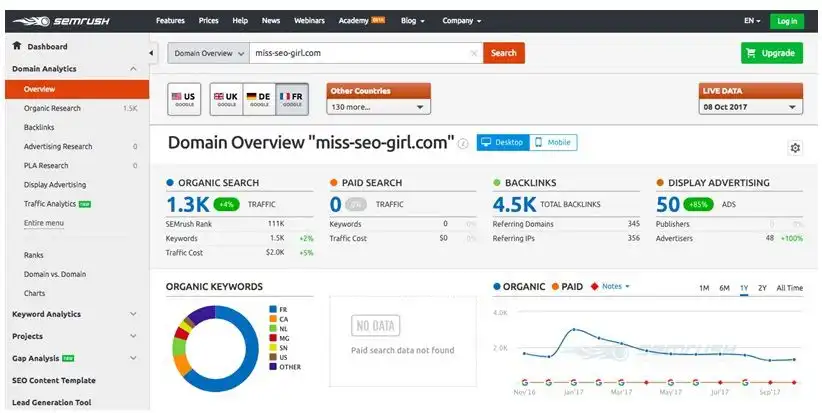Open Prices in the top menu

point(209,21)
